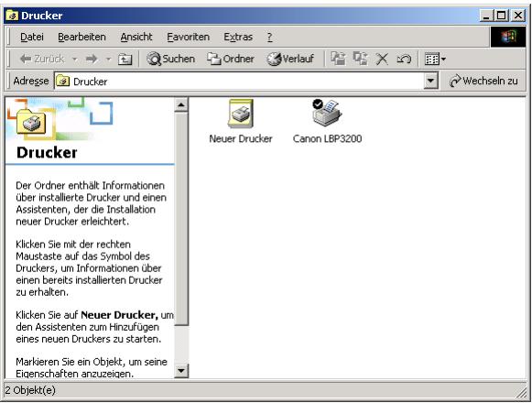Minimize the Drucker window
The width and height of the screenshot is (532, 403).
485,16
